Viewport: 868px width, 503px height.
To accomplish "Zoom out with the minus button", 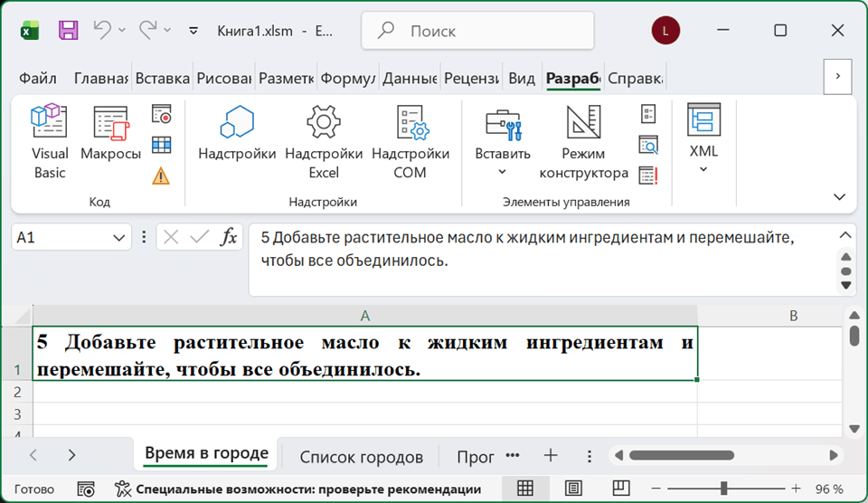I will click(656, 489).
